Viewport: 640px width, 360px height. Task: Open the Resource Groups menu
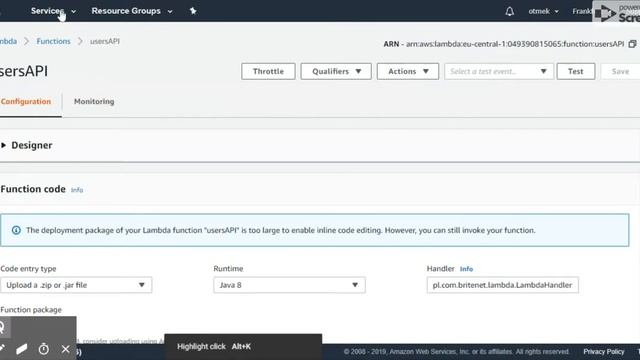(131, 11)
